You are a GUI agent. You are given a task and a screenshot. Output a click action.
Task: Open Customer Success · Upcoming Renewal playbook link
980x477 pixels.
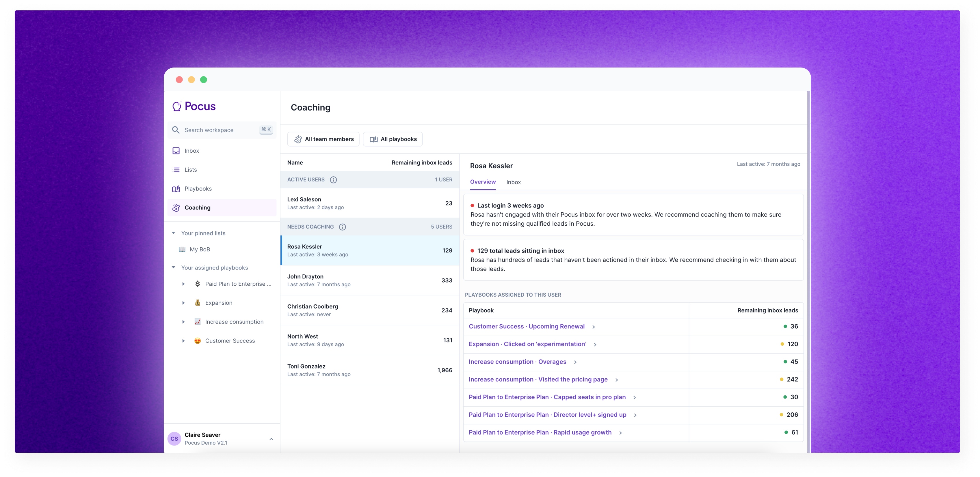tap(526, 326)
